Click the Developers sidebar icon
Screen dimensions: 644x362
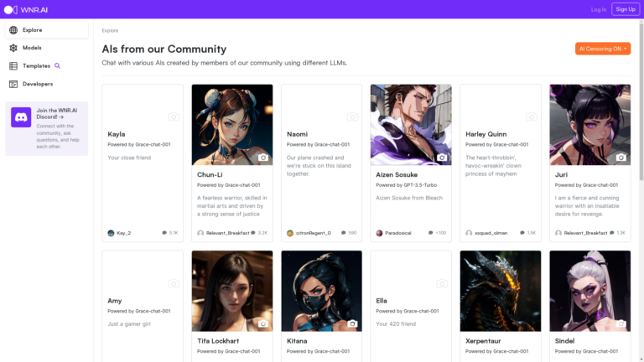[x=13, y=84]
